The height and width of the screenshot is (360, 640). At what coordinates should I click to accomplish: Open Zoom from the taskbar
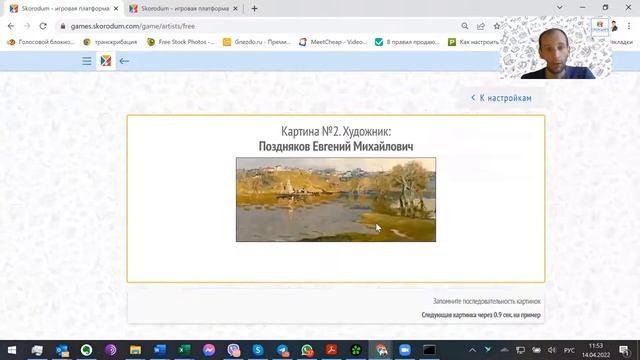[x=404, y=350]
